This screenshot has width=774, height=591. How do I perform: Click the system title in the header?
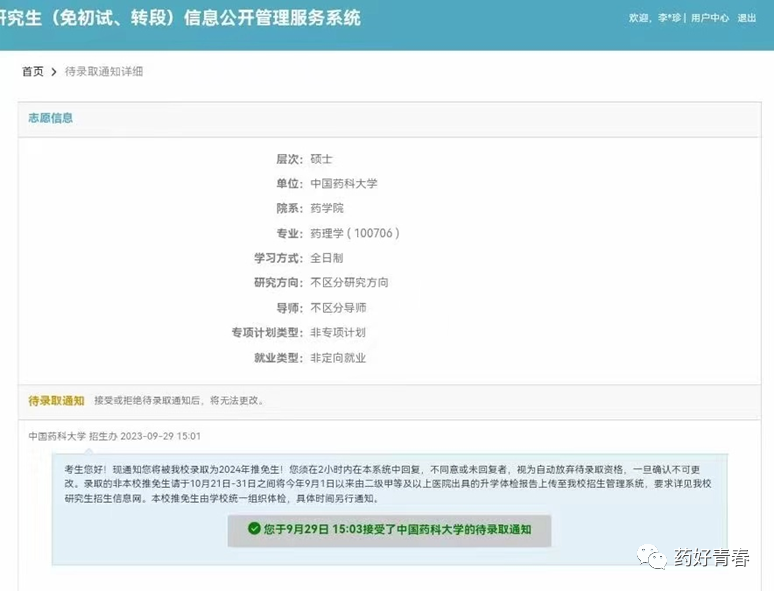180,18
